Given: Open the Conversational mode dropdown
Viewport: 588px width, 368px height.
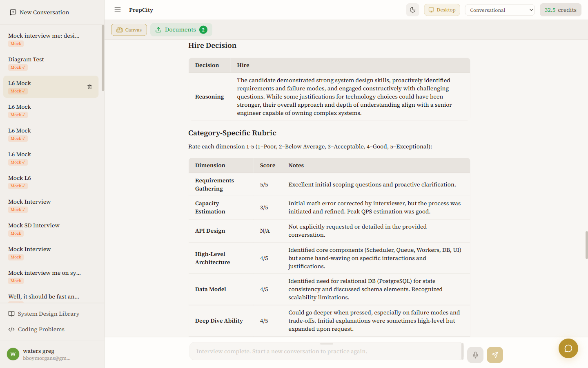Looking at the screenshot, I should pos(500,10).
